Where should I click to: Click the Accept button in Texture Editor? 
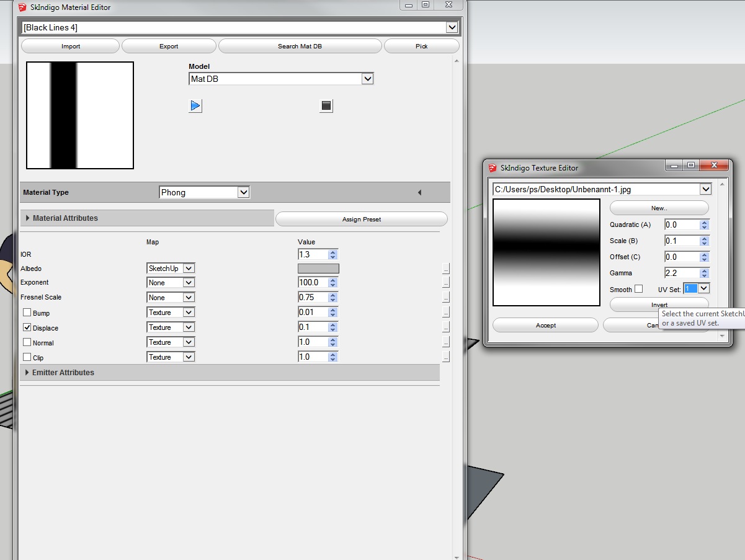pyautogui.click(x=545, y=326)
